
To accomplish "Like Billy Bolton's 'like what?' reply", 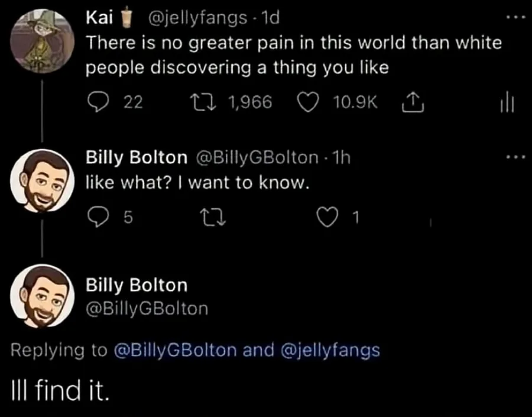I will point(327,219).
